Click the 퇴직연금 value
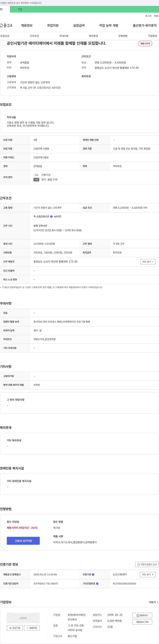Image resolution: width=159 pixels, height=644 pixels. (117, 252)
